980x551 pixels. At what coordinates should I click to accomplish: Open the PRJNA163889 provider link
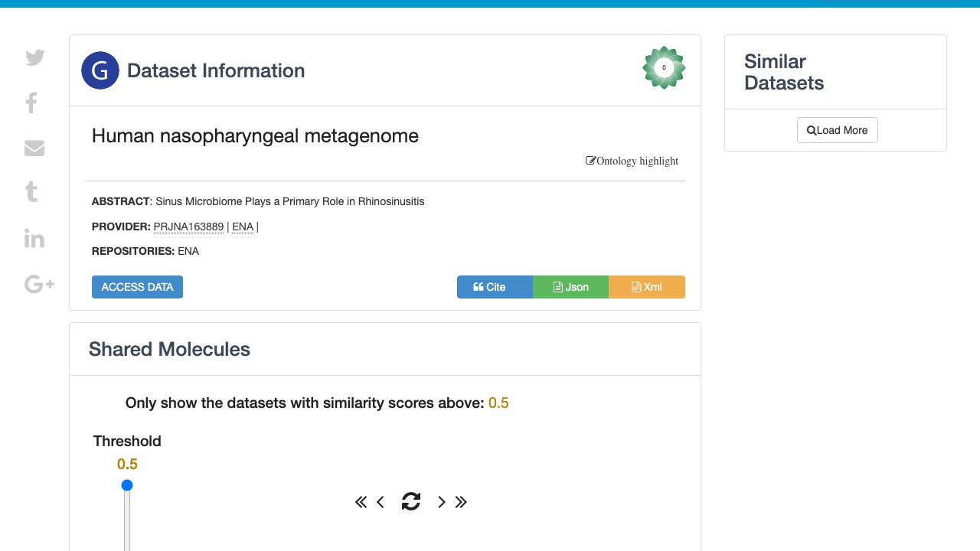click(188, 227)
